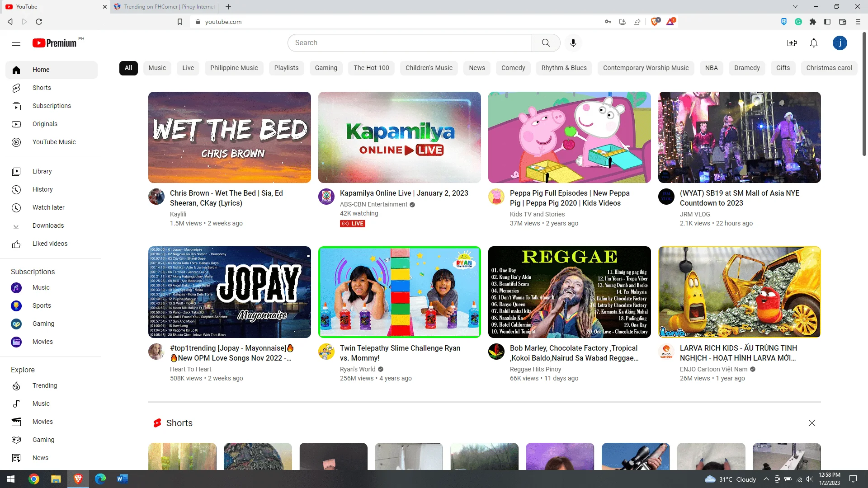Image resolution: width=868 pixels, height=488 pixels.
Task: Expand browser tab search chevron
Action: click(795, 7)
